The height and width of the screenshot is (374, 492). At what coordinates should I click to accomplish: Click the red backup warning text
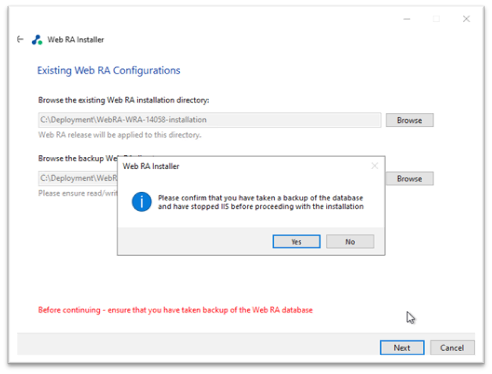175,310
